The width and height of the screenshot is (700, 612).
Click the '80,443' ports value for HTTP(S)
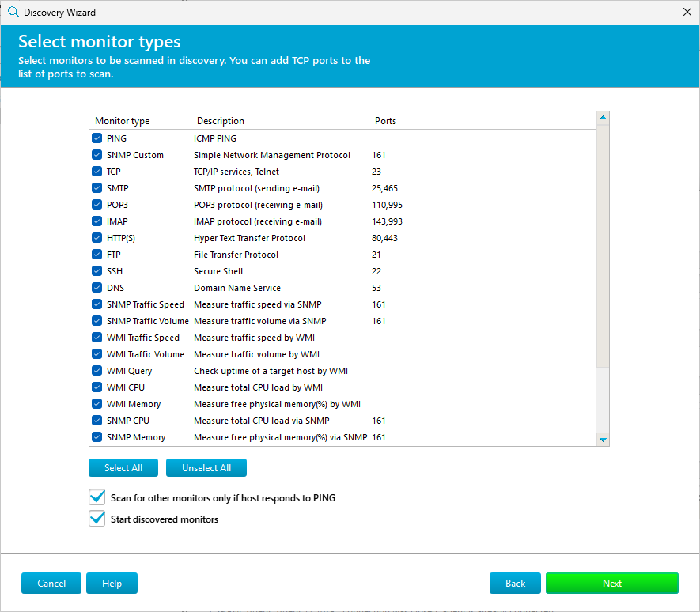pyautogui.click(x=385, y=238)
